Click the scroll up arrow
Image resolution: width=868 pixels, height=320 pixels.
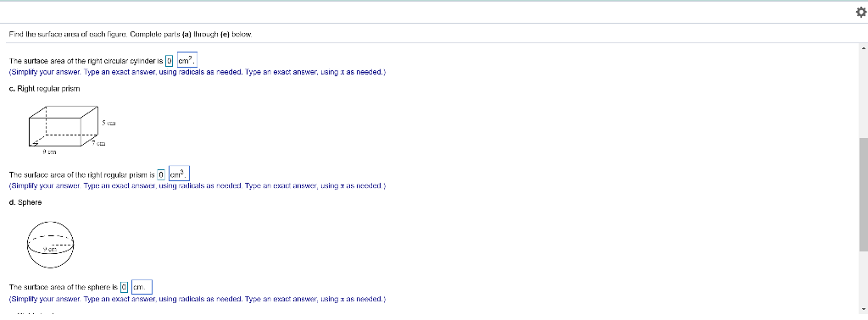click(x=863, y=48)
